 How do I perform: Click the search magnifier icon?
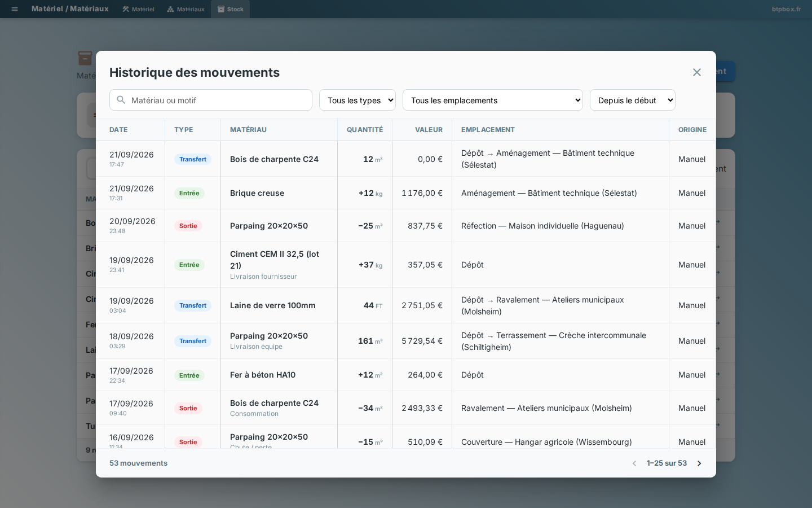[121, 100]
